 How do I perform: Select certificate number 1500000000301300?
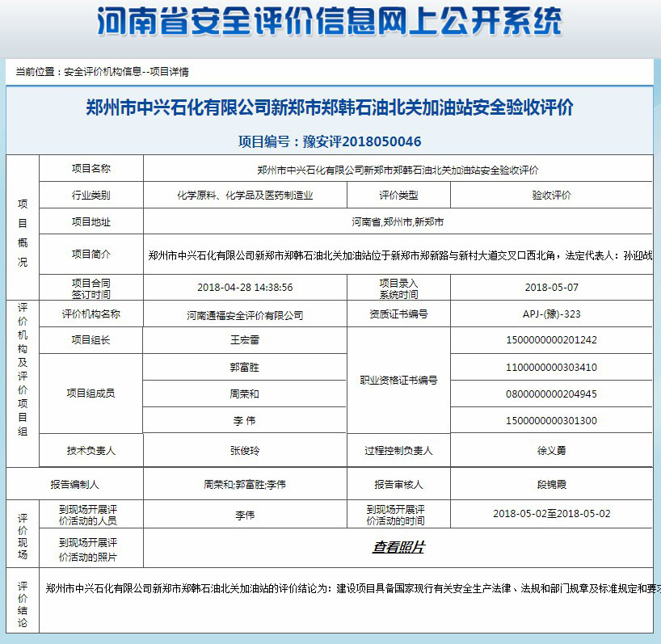551,420
